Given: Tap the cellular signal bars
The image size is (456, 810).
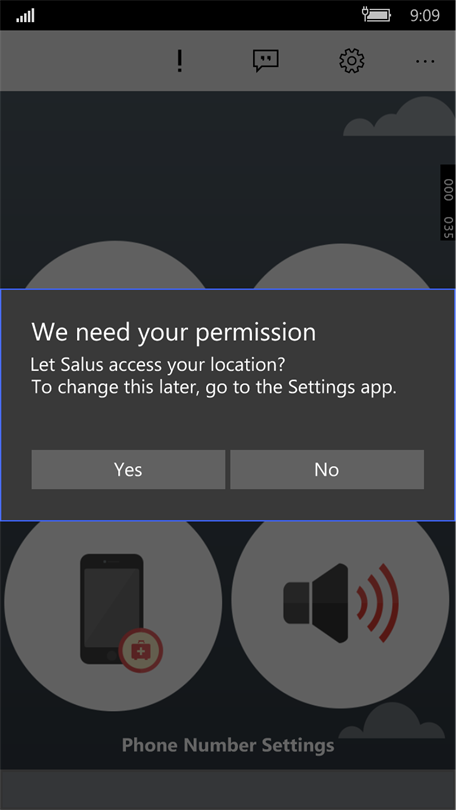Looking at the screenshot, I should pos(25,15).
